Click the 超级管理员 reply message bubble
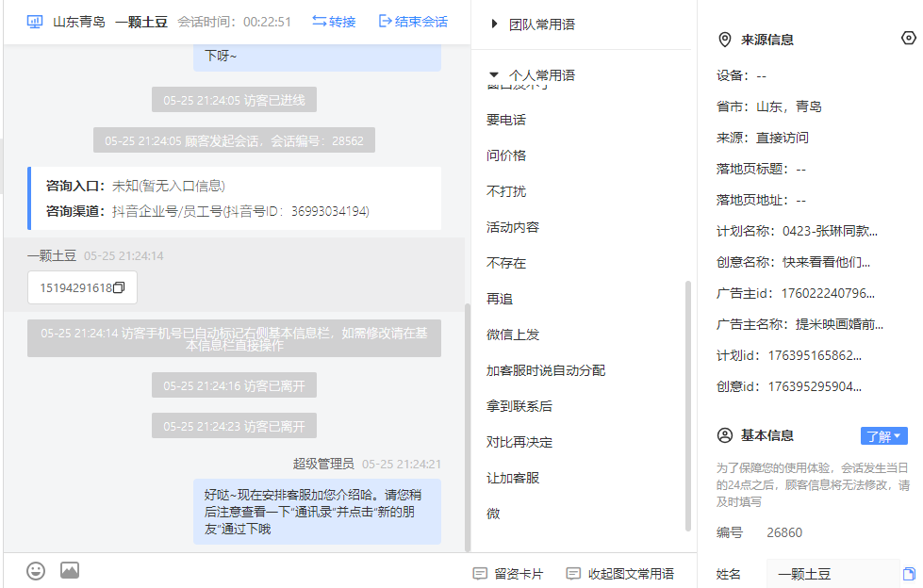923x588 pixels. coord(317,512)
